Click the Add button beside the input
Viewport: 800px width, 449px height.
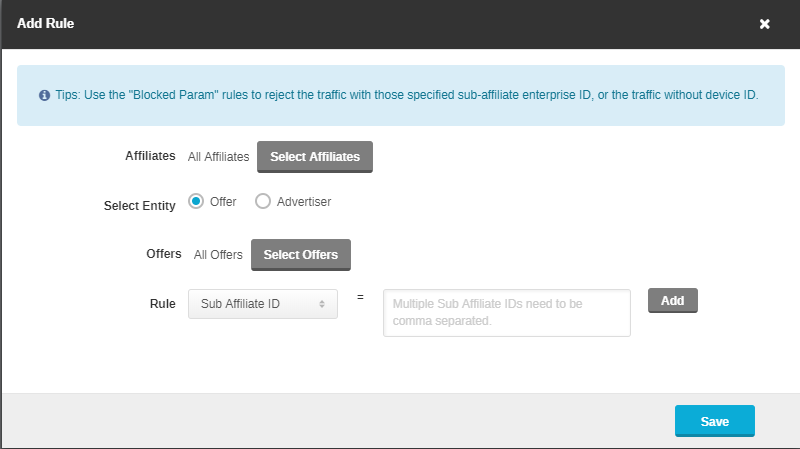pos(672,301)
